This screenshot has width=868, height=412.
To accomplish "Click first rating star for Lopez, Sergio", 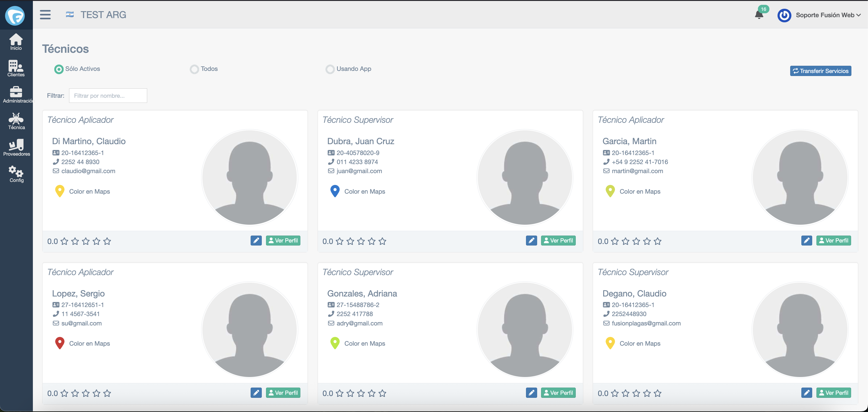I will 64,393.
